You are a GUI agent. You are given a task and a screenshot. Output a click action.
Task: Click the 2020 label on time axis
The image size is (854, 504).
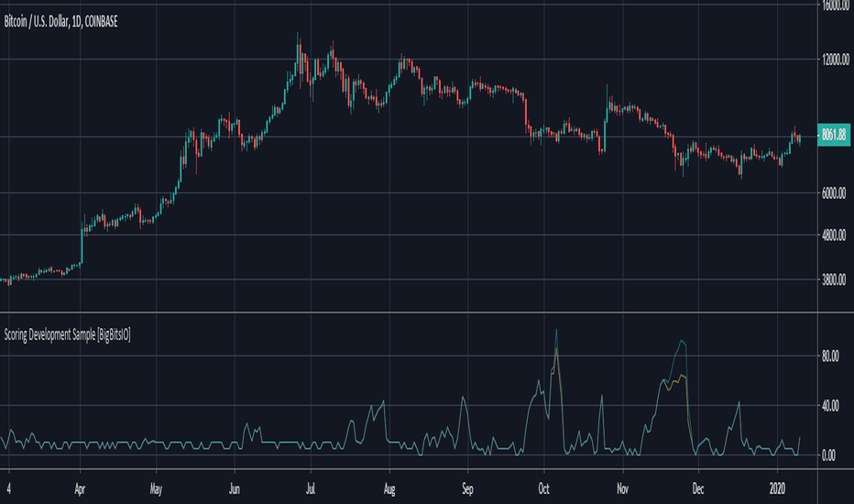pyautogui.click(x=777, y=489)
